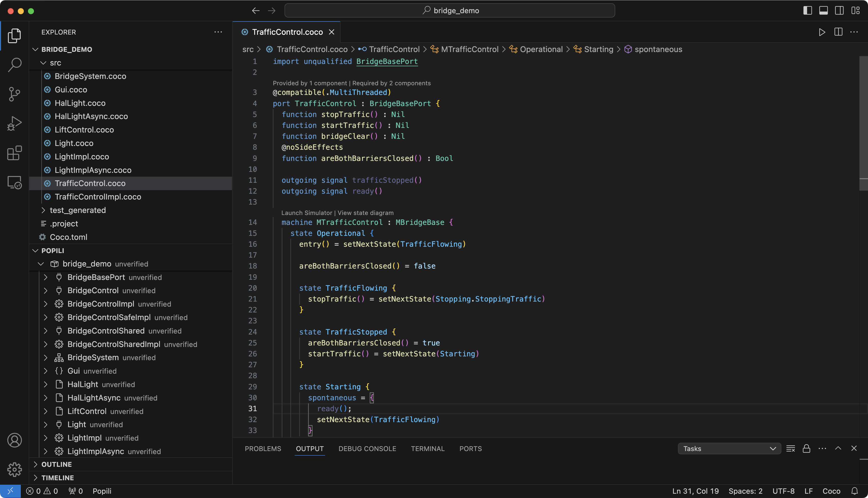Clear the output panel
This screenshot has height=498, width=868.
point(790,449)
